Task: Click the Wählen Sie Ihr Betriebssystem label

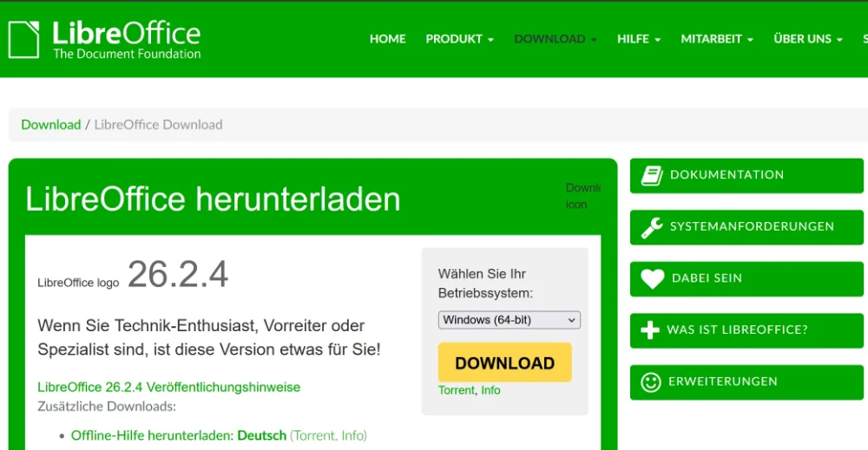Action: point(485,284)
